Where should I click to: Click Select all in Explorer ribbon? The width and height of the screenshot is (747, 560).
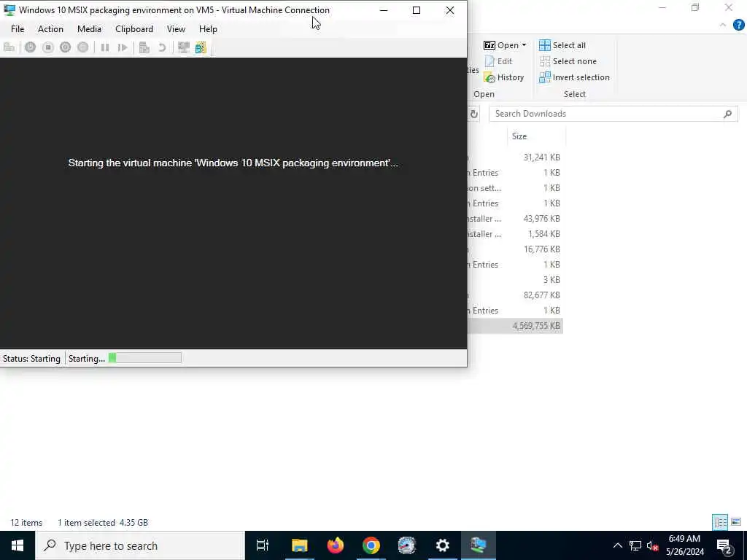click(562, 45)
